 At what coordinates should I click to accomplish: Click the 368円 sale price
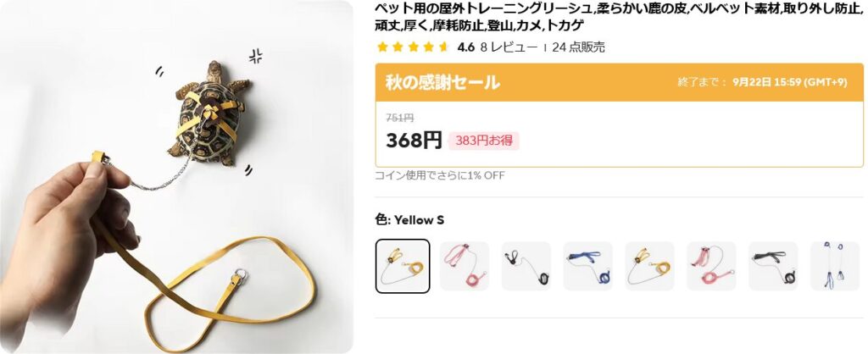click(414, 141)
